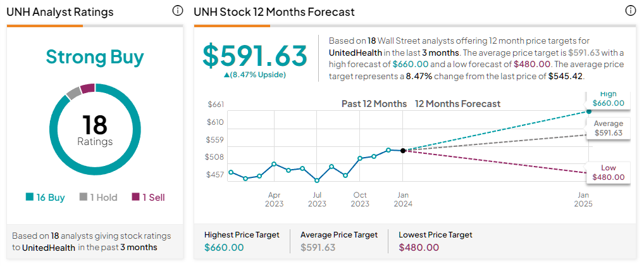Click the large $591.63 price target
This screenshot has width=644, height=266.
[x=255, y=56]
